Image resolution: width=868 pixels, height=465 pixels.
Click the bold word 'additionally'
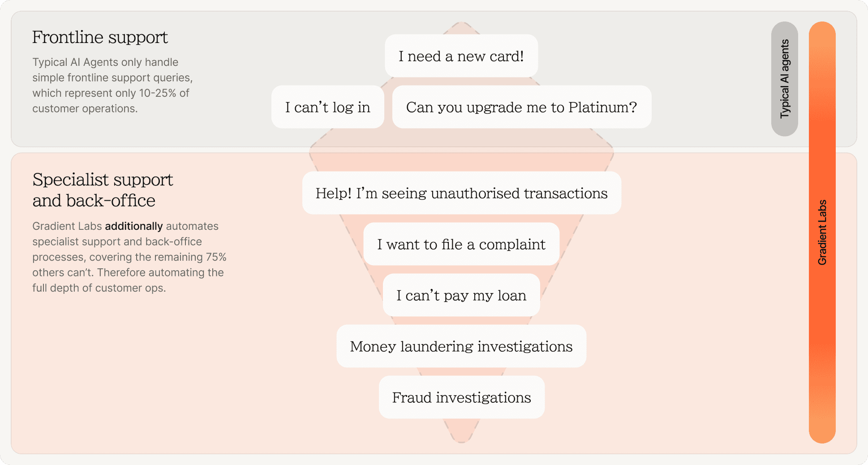tap(134, 226)
